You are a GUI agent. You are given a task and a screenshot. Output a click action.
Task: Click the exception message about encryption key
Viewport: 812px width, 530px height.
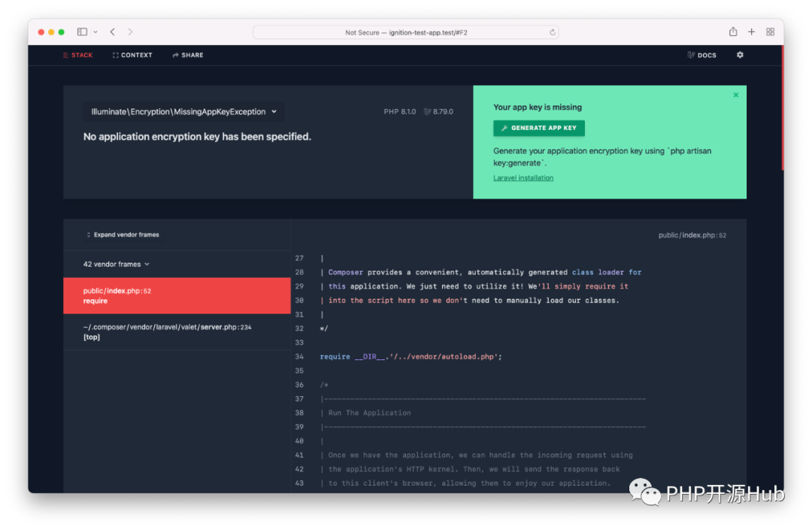pos(197,137)
